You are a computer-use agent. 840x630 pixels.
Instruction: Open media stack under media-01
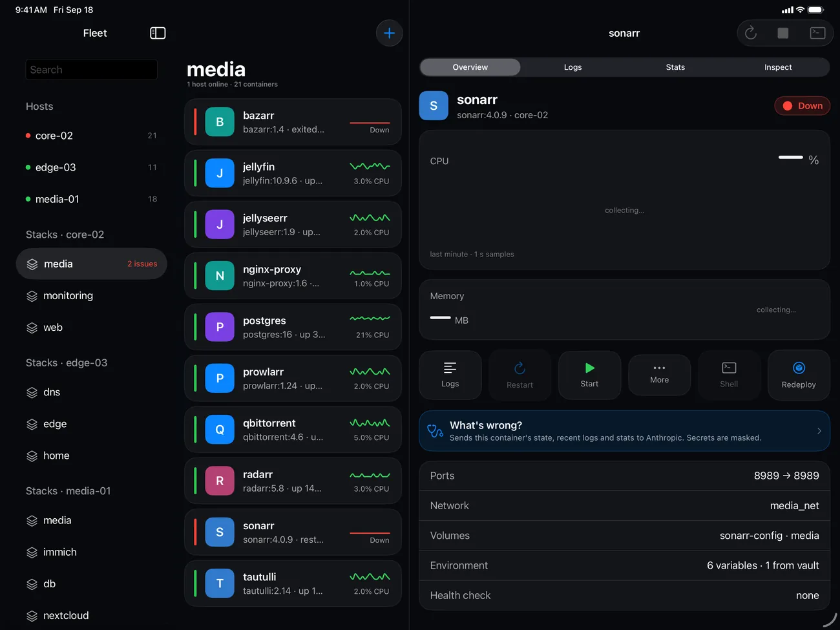coord(91,520)
